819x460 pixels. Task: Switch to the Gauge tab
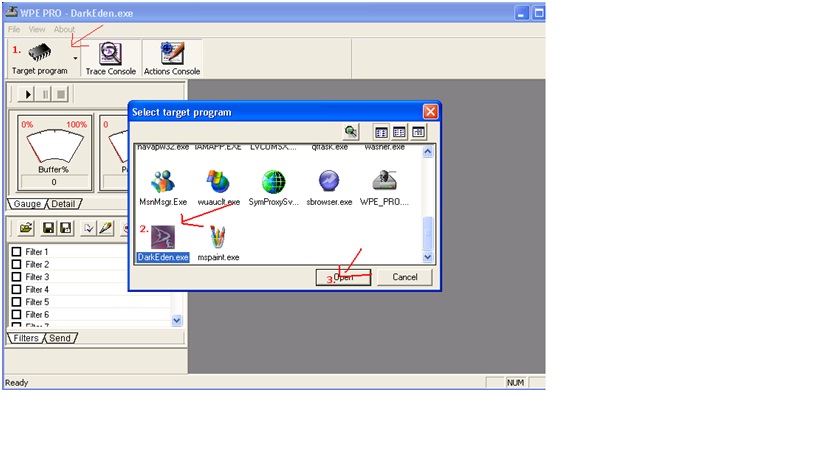coord(27,204)
